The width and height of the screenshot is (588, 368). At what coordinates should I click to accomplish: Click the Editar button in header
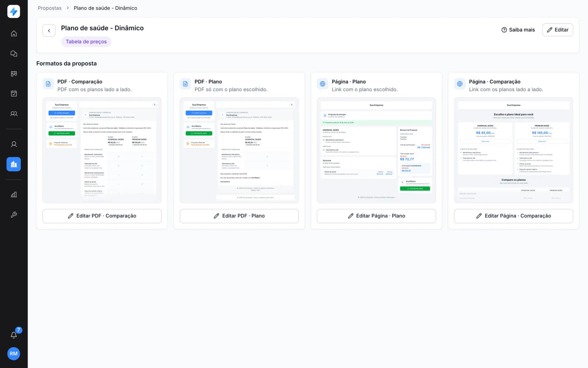(x=557, y=30)
